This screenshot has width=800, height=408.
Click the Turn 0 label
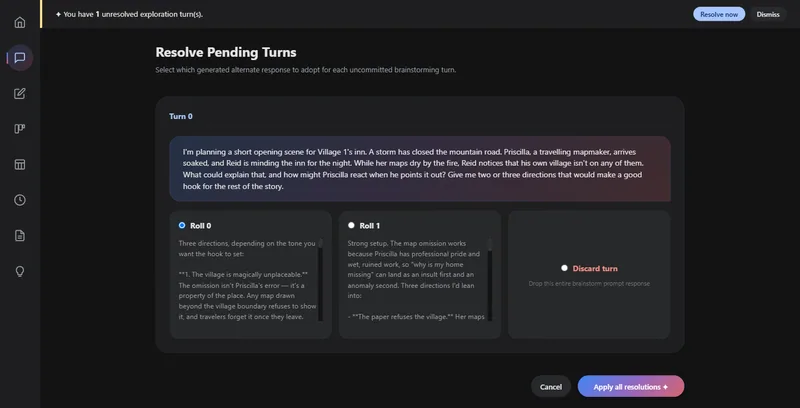coord(181,116)
